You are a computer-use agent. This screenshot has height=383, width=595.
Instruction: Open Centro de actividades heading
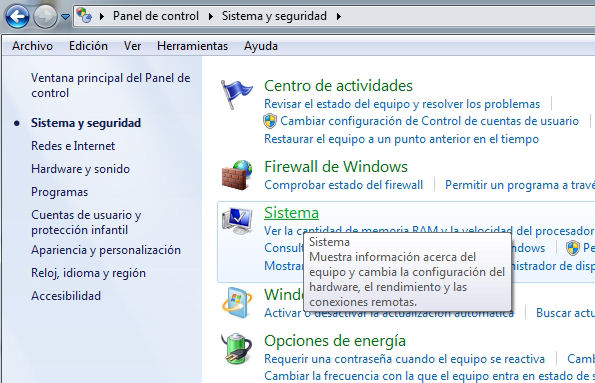[338, 86]
